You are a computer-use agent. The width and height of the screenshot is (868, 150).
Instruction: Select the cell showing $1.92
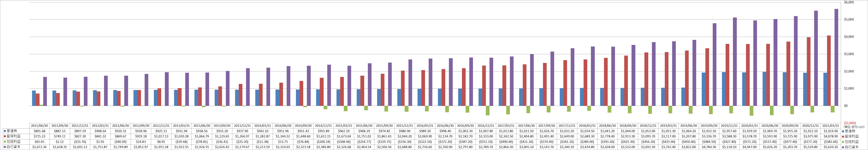pyautogui.click(x=100, y=142)
